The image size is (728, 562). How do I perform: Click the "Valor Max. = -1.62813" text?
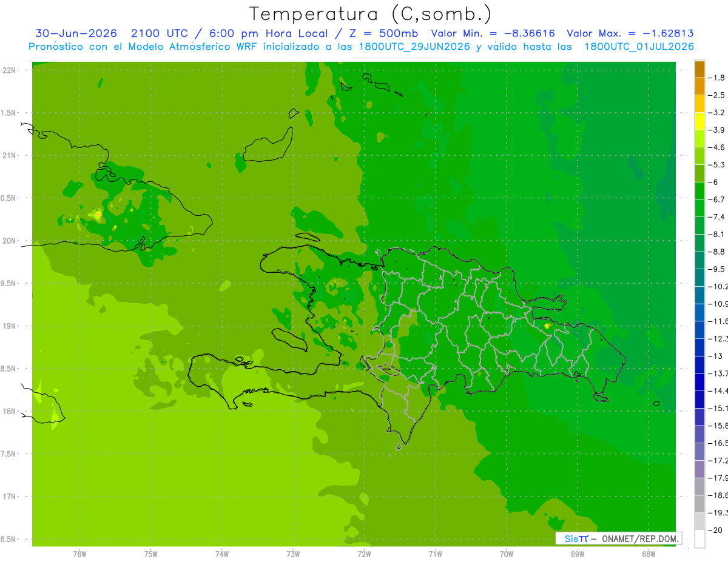click(630, 33)
